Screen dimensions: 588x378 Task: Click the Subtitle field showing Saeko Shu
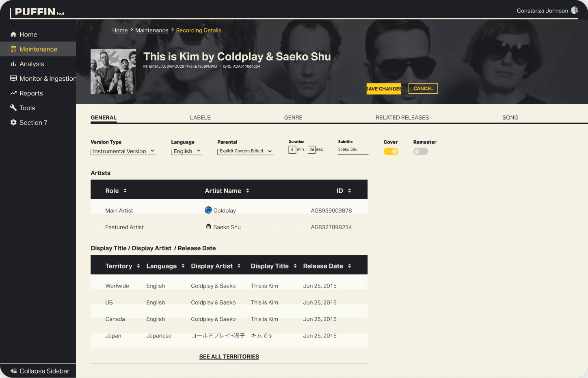click(353, 150)
